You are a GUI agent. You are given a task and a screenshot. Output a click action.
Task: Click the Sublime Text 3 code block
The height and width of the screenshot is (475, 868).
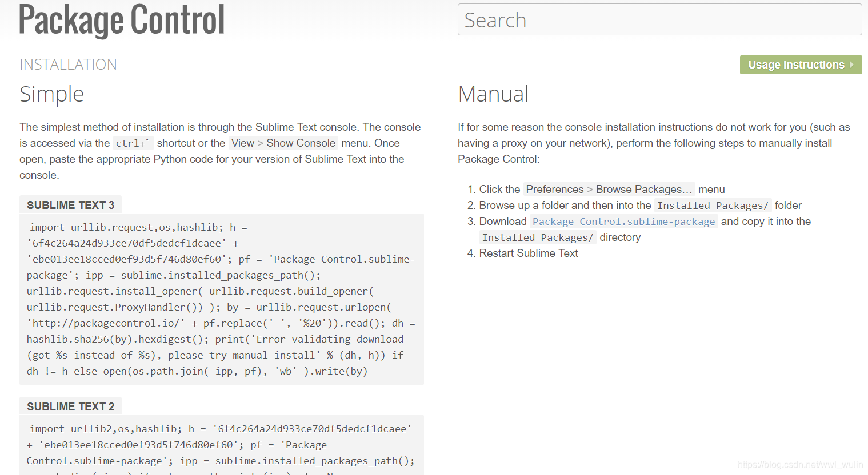pos(222,299)
